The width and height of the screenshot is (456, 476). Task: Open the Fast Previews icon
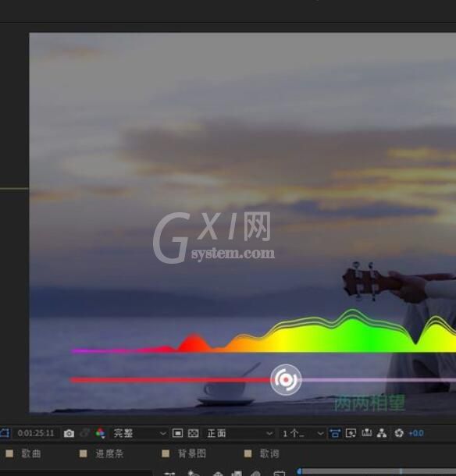coord(351,433)
